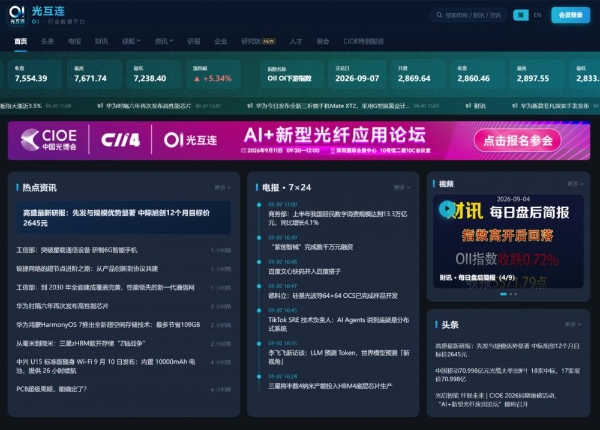Open the 财讯 nav tab
This screenshot has width=600, height=430.
[x=101, y=41]
